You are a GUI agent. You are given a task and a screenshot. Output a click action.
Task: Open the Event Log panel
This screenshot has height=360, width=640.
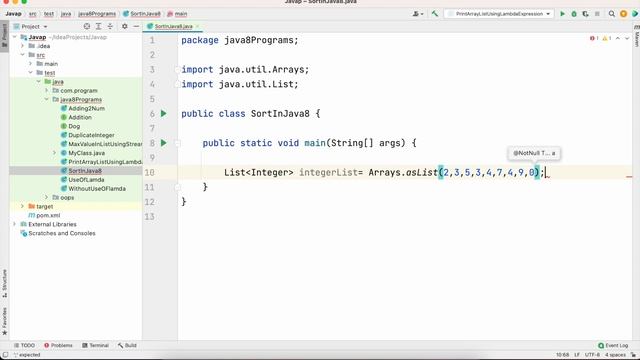pos(613,345)
